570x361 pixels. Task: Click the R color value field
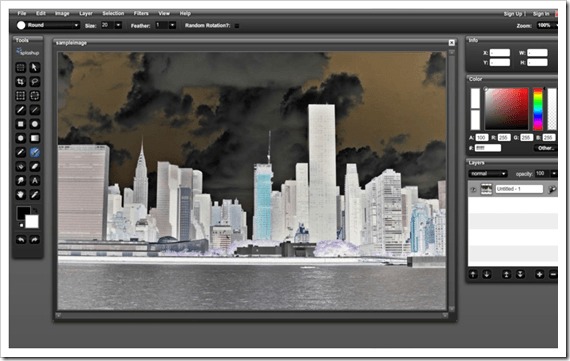tap(504, 137)
